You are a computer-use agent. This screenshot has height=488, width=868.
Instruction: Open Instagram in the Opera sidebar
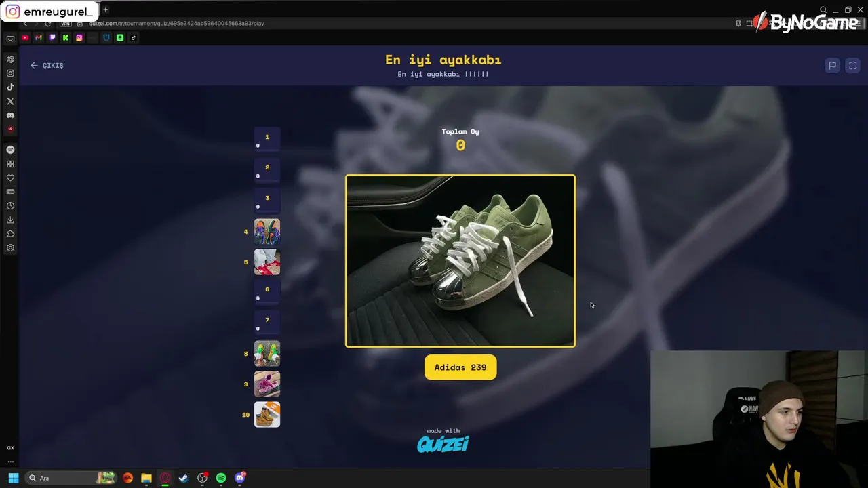(10, 73)
